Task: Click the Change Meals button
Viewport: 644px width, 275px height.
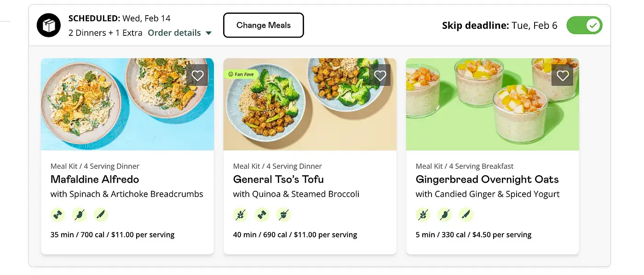Action: pos(264,25)
